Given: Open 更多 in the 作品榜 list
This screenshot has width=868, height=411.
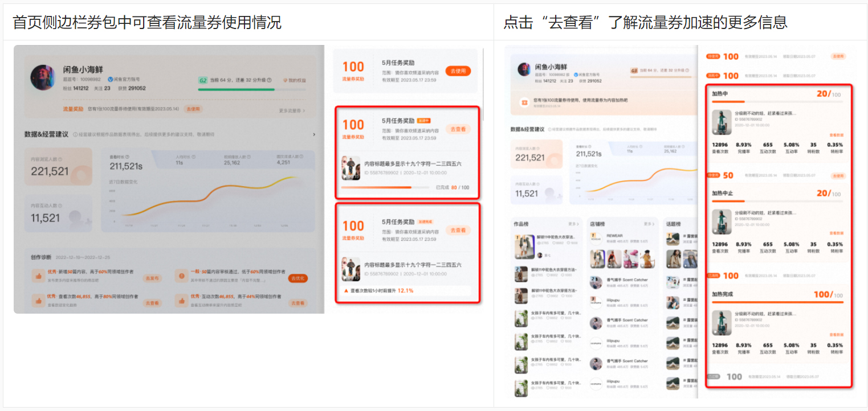Looking at the screenshot, I should click(573, 224).
